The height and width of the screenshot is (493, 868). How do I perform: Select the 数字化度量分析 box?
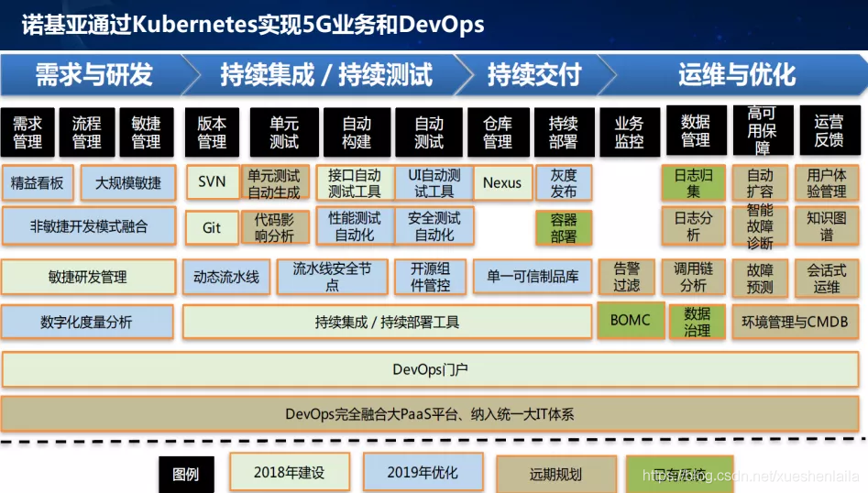point(87,322)
